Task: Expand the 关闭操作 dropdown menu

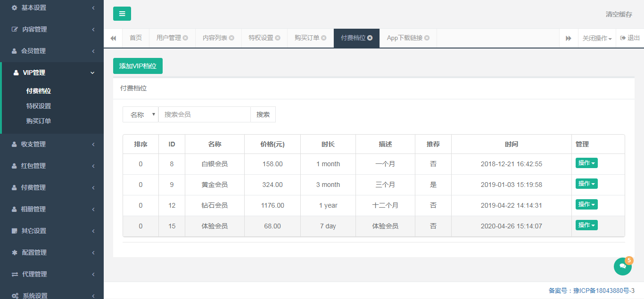Action: (x=597, y=38)
